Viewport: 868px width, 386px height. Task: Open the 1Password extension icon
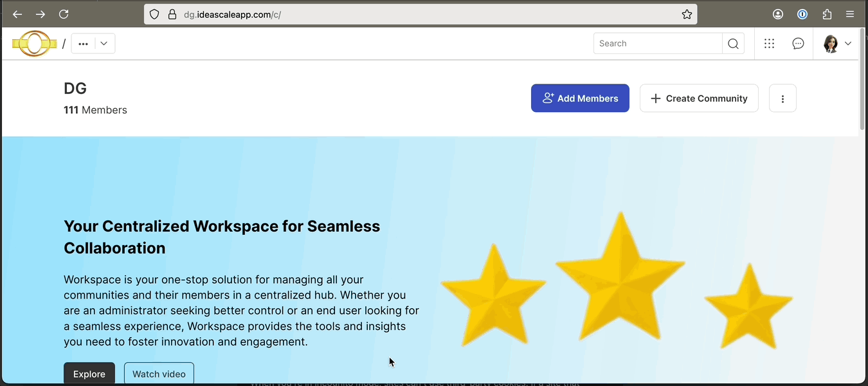click(802, 14)
